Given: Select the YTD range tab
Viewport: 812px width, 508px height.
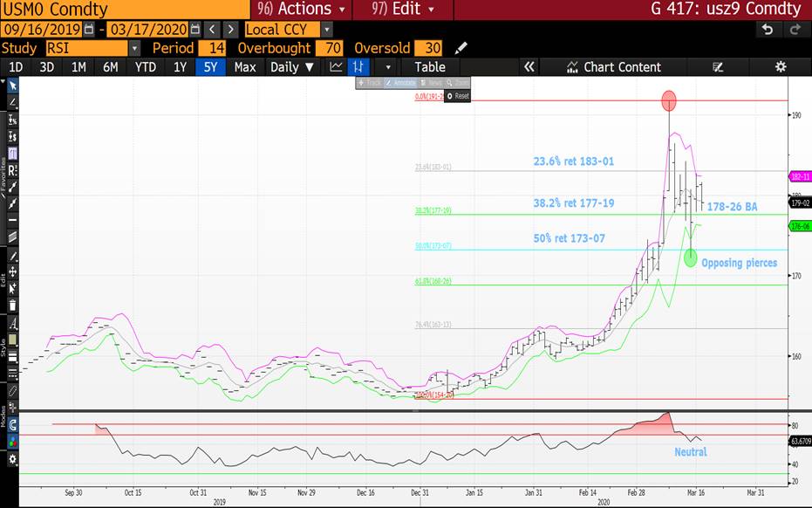Looking at the screenshot, I should tap(146, 67).
